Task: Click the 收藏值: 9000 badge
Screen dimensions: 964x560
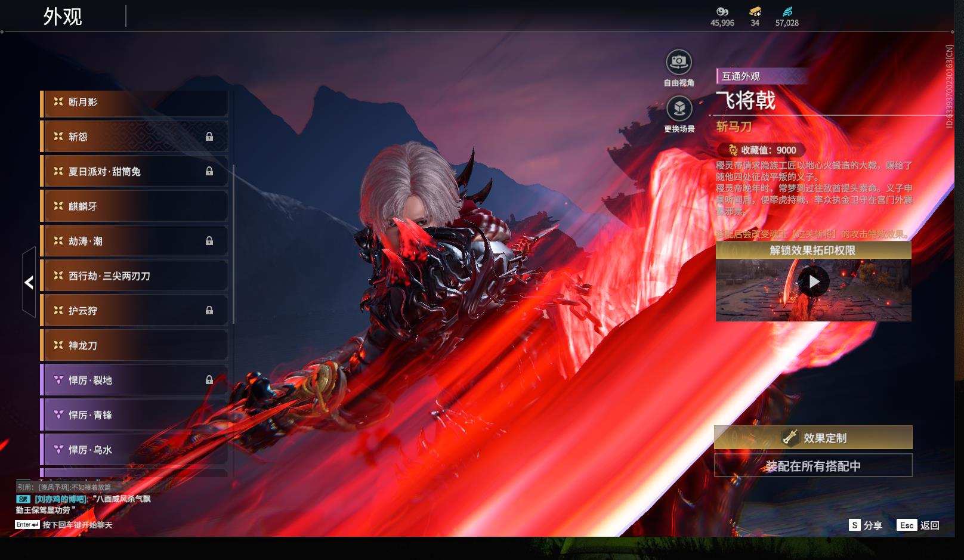Action: click(x=763, y=150)
